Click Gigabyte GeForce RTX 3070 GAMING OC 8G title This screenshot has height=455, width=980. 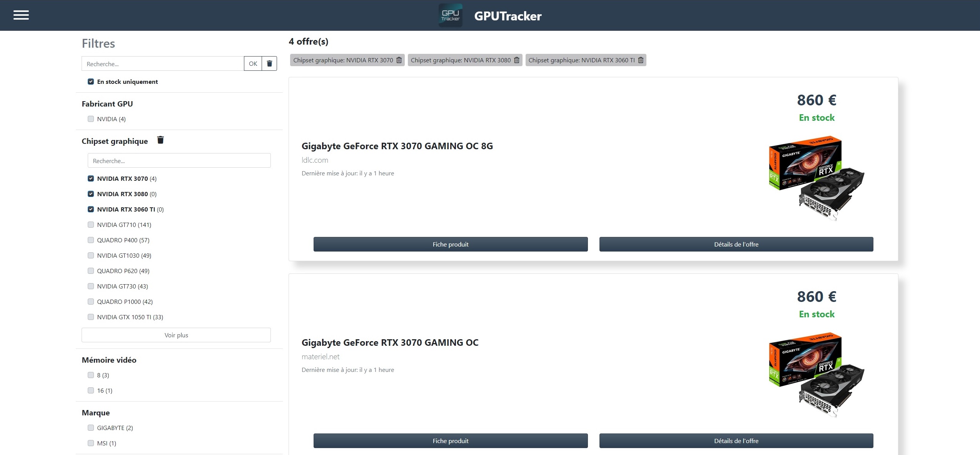pos(397,146)
